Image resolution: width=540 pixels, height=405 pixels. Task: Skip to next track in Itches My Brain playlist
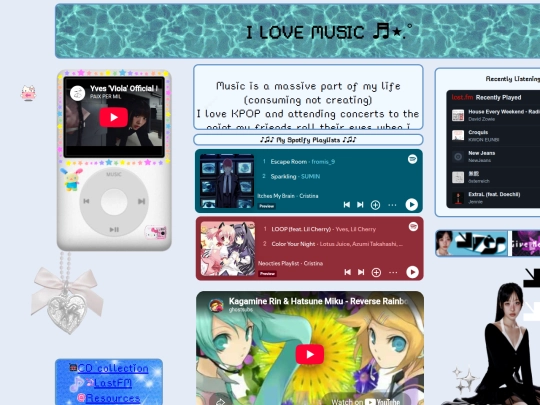point(360,205)
